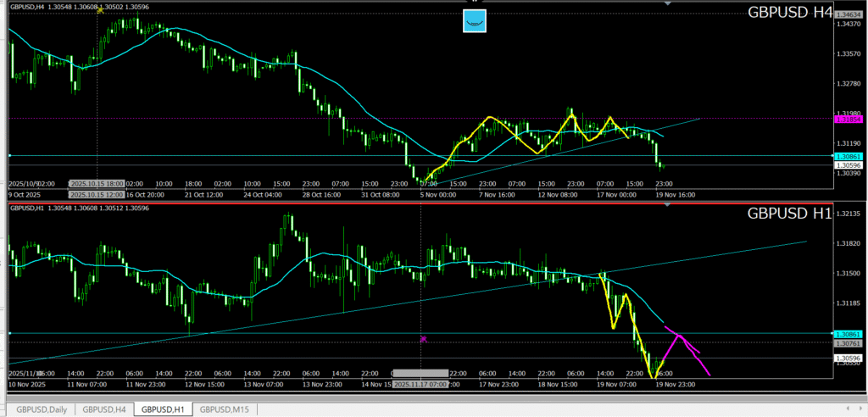The width and height of the screenshot is (868, 417).
Task: Click the yellow X marker on the H4 chart
Action: [101, 10]
